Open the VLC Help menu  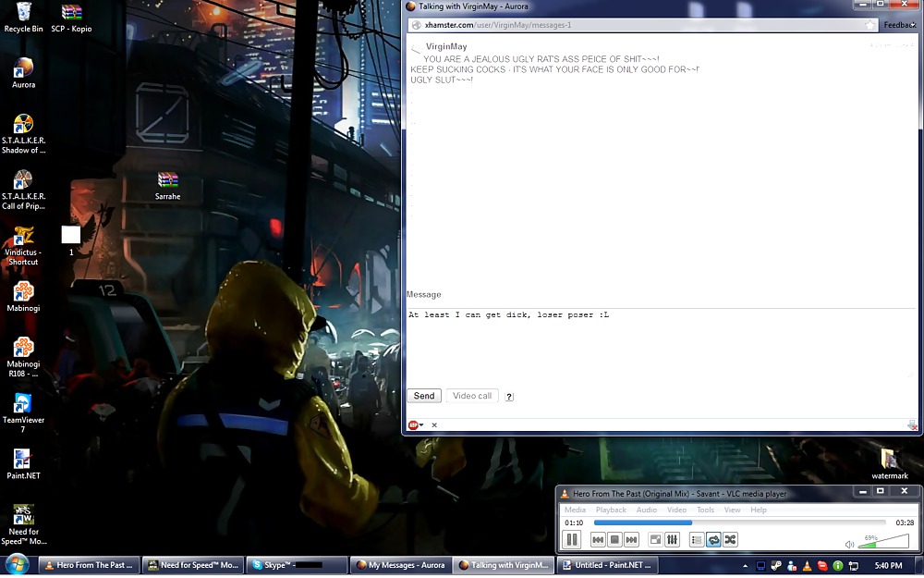point(759,510)
